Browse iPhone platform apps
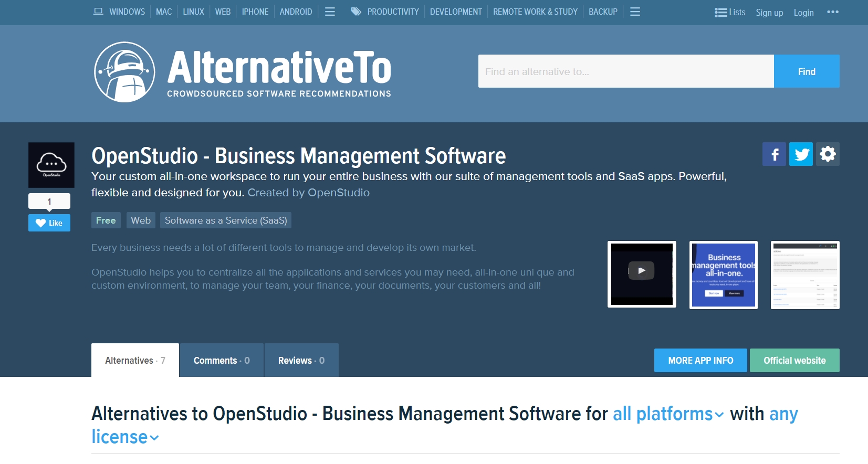Screen dimensions: 868x464 [x=255, y=12]
